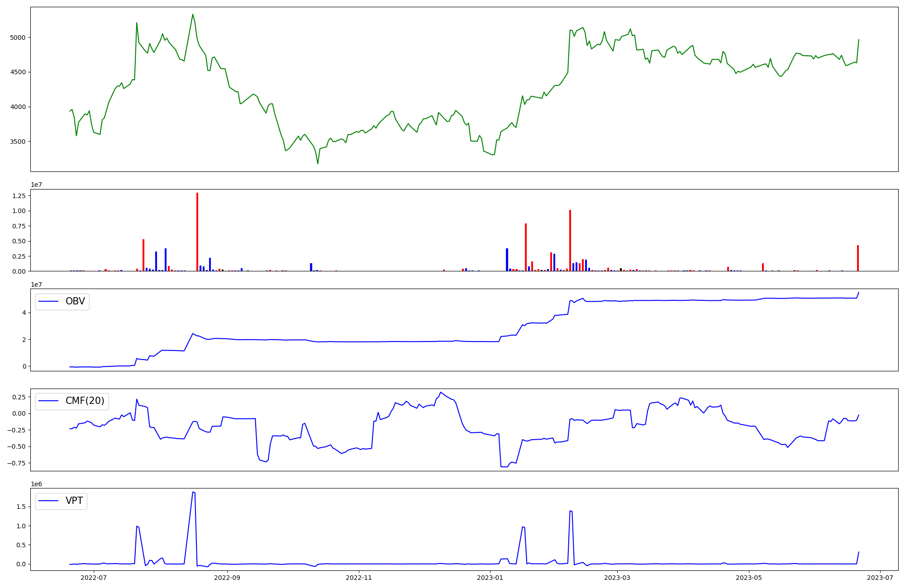Click the OBV legend entry
The height and width of the screenshot is (588, 905).
[x=75, y=302]
